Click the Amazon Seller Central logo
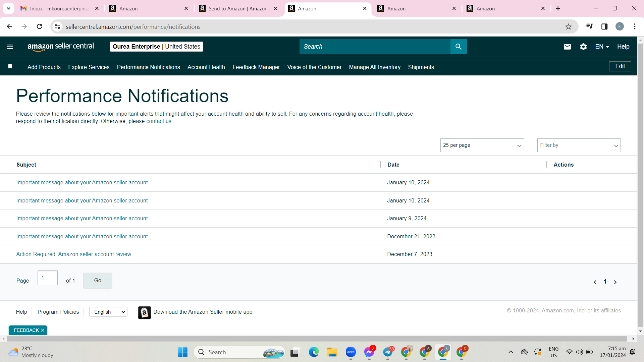 coord(61,47)
